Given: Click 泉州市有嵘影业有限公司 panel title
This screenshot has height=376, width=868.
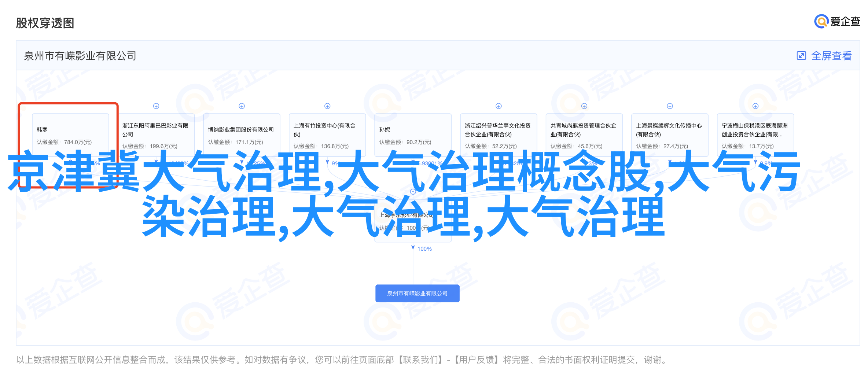Looking at the screenshot, I should 80,56.
